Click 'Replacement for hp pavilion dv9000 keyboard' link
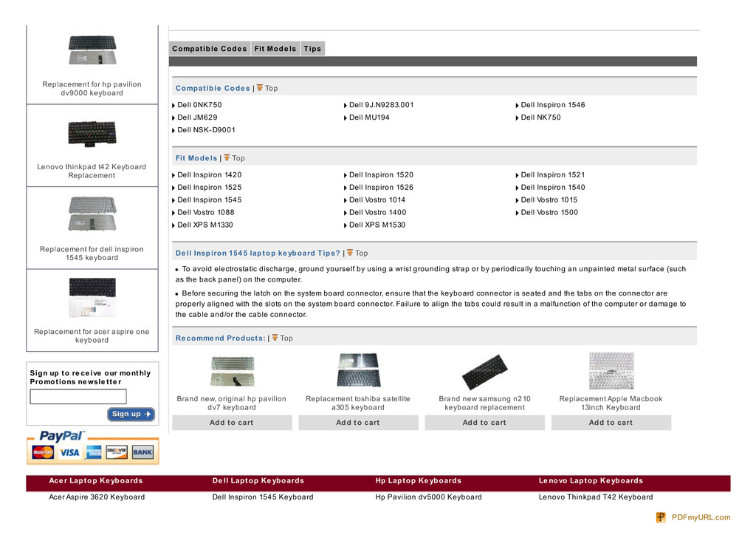756x535 pixels. (x=92, y=89)
